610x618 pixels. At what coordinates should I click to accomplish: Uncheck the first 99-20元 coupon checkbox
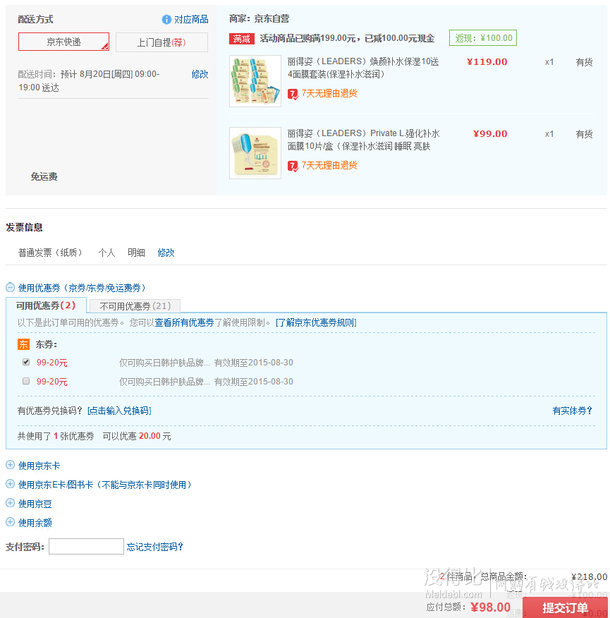pyautogui.click(x=26, y=362)
